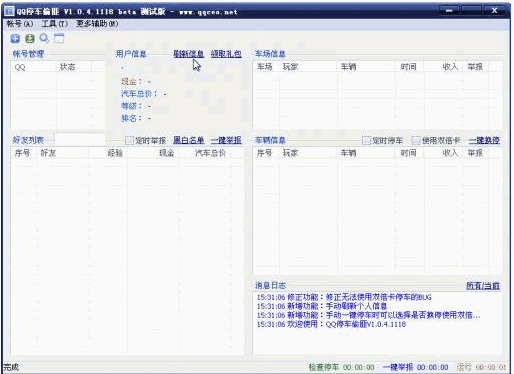Click the 现金 label in 用户信息
Viewport: 514px width, 374px height.
click(131, 81)
